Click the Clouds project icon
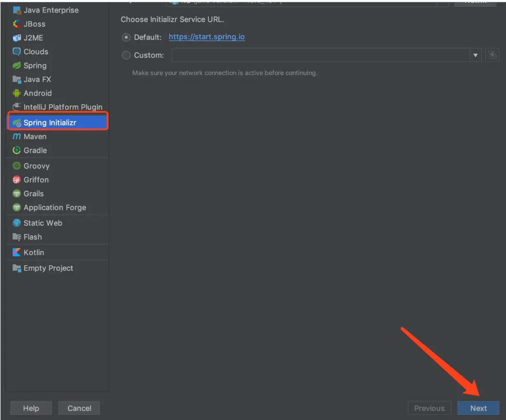Screen dimensions: 506x420 pyautogui.click(x=17, y=52)
